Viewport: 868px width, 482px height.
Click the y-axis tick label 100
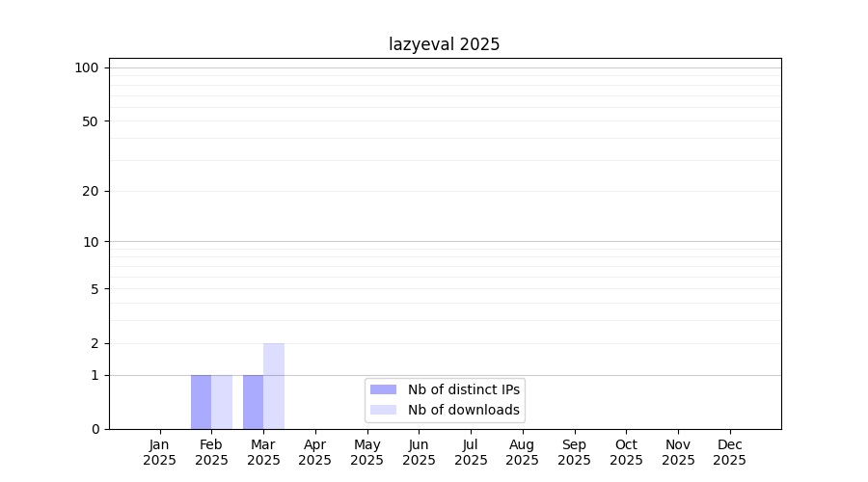tap(87, 67)
